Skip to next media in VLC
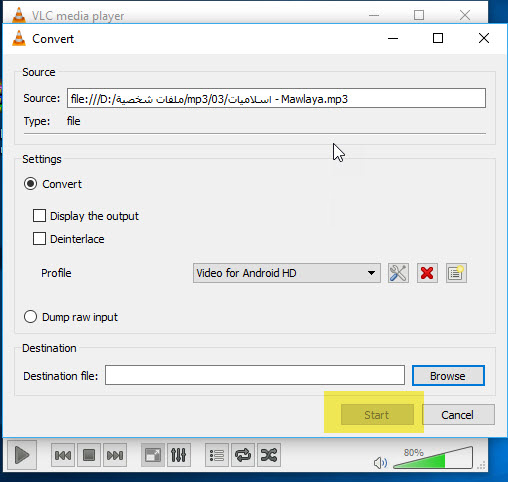The image size is (508, 482). click(115, 455)
